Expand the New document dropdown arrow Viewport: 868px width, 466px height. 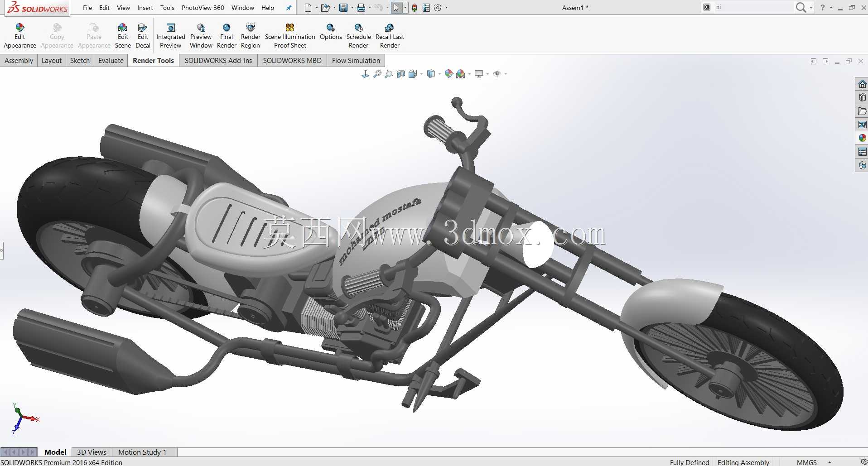(x=316, y=8)
